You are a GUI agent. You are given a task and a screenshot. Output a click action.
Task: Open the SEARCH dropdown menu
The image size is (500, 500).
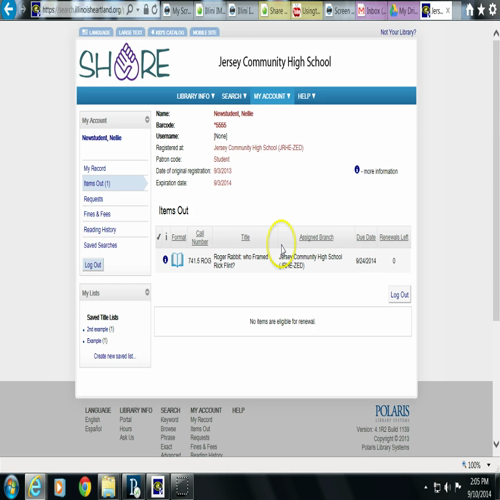[234, 96]
